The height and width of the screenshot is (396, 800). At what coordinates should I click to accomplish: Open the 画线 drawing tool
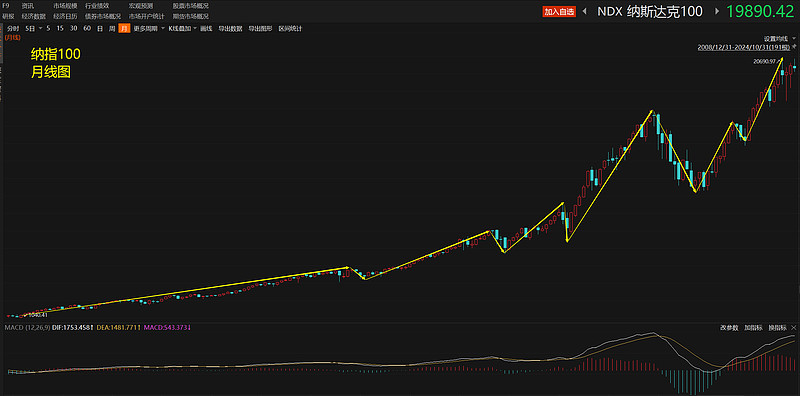click(x=206, y=29)
